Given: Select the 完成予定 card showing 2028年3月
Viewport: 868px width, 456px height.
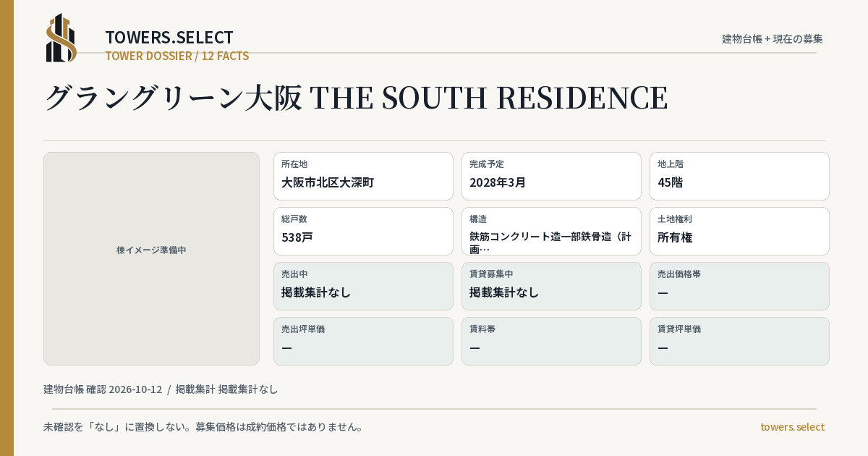Looking at the screenshot, I should click(x=551, y=176).
